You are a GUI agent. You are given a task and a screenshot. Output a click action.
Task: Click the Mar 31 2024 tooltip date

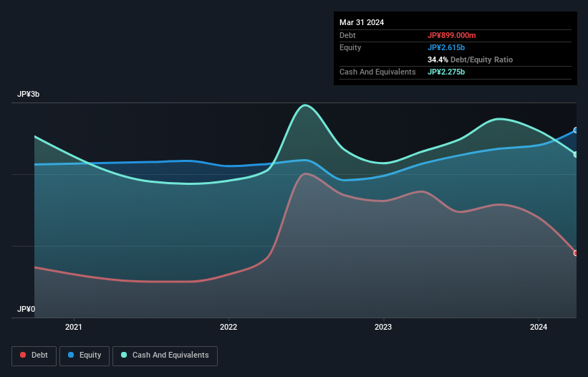pos(362,22)
